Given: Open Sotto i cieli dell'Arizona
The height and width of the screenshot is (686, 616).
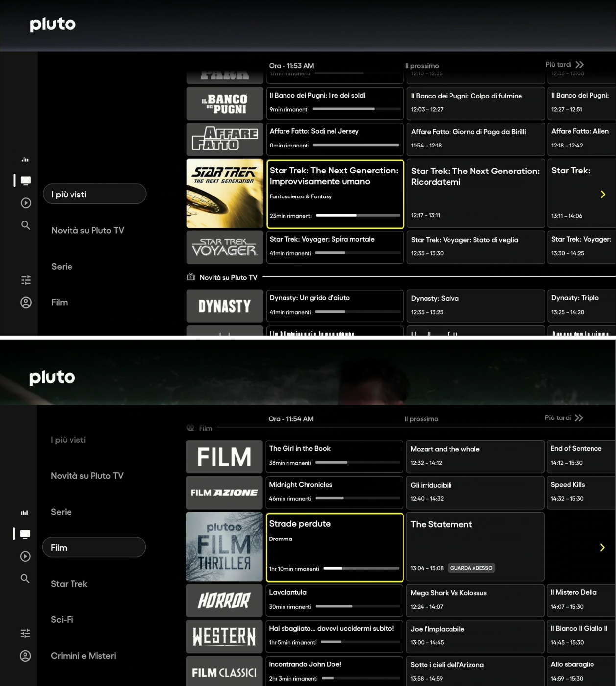Looking at the screenshot, I should tap(475, 671).
